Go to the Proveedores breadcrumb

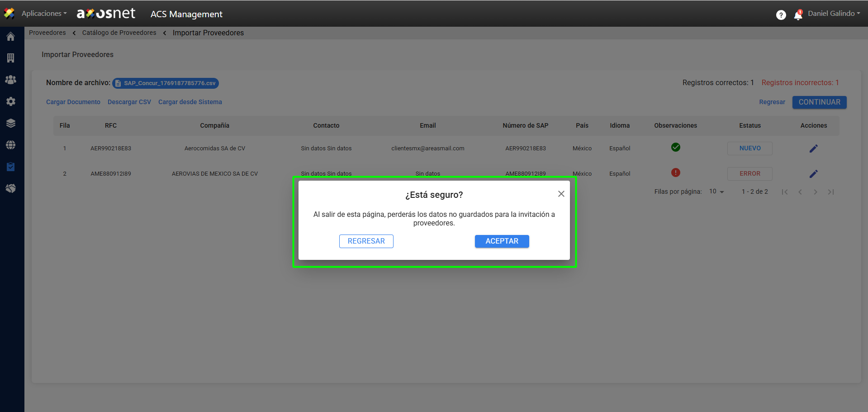(x=47, y=33)
